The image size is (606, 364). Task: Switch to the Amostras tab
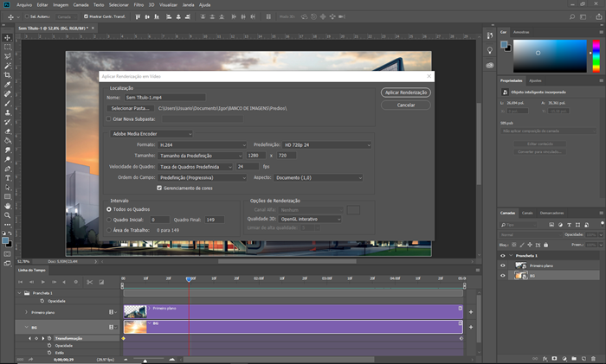(x=521, y=32)
